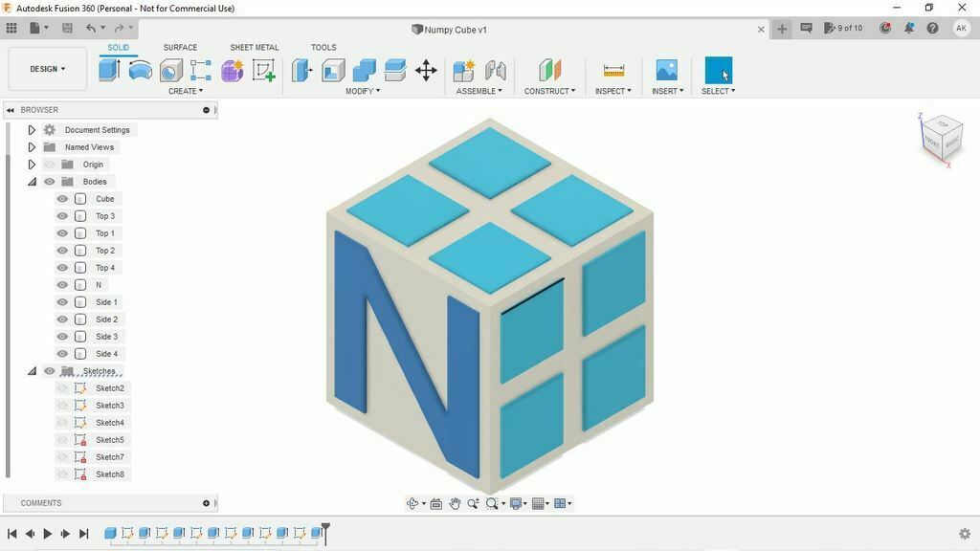This screenshot has height=551, width=980.
Task: Hide the Side 1 body
Action: (62, 301)
